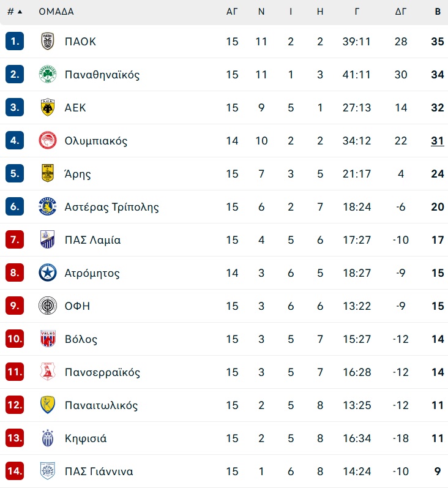Viewport: 448px width, 488px height.
Task: Open the Κηφισιά team name link
Action: click(86, 438)
